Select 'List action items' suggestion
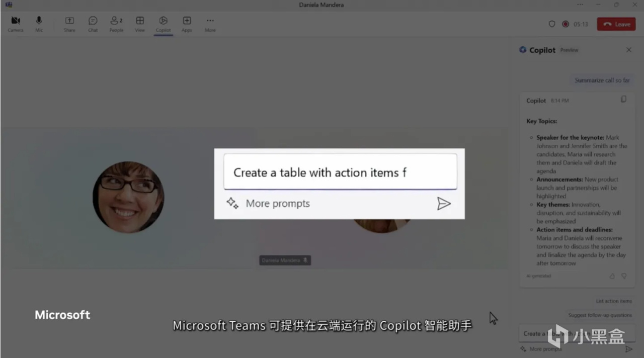 (x=614, y=301)
